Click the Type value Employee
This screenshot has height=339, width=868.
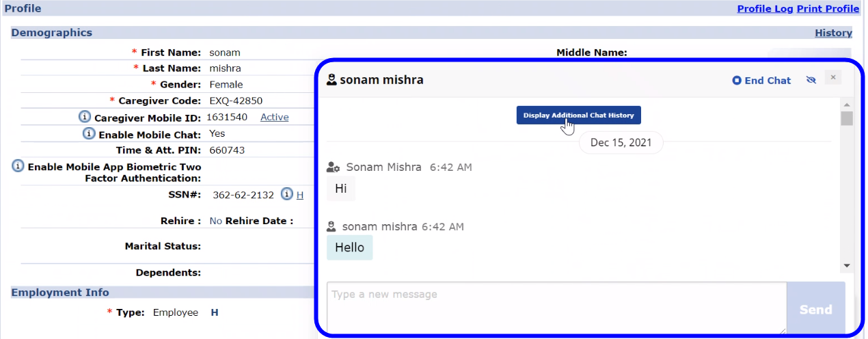point(176,312)
